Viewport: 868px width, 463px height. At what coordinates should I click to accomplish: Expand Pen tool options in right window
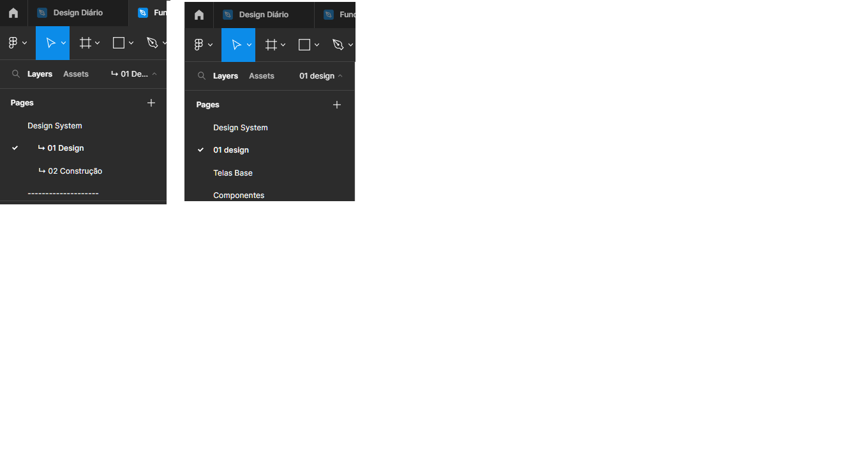[350, 45]
